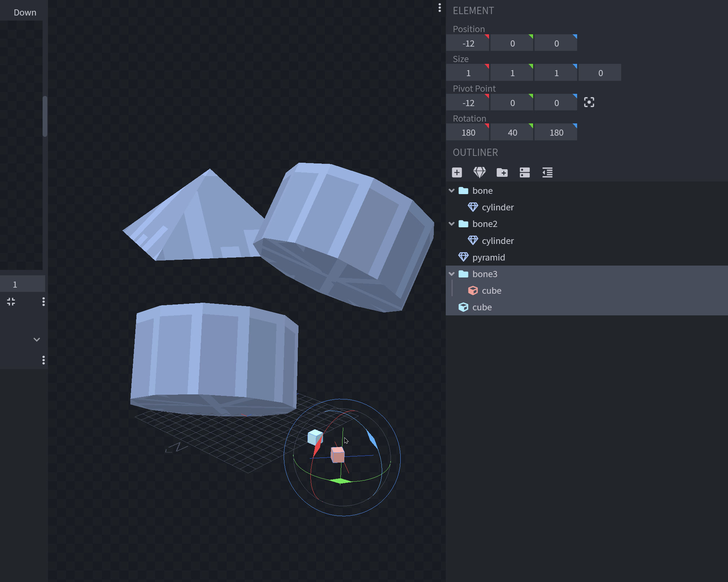Viewport: 728px width, 582px height.
Task: Click the diamond icon next to the pyramid element
Action: pos(464,257)
